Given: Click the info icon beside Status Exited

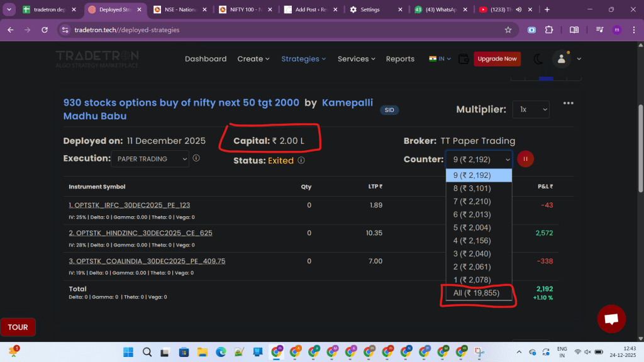Looking at the screenshot, I should [x=301, y=160].
